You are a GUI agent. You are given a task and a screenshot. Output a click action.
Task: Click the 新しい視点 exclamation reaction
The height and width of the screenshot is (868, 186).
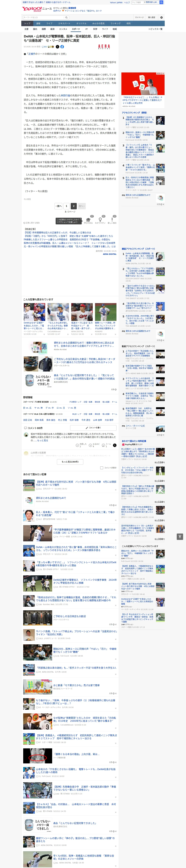(112, 220)
